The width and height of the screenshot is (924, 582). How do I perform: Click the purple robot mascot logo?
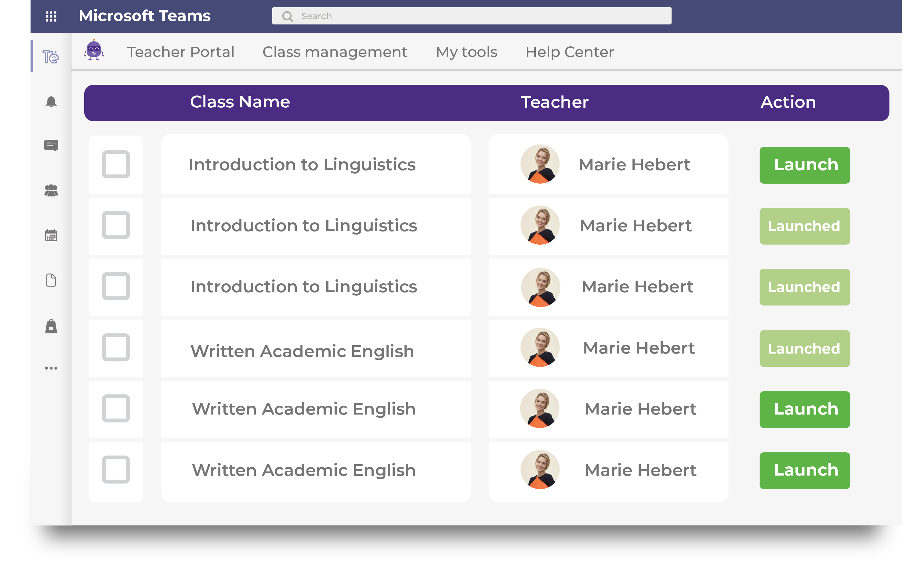click(x=94, y=50)
